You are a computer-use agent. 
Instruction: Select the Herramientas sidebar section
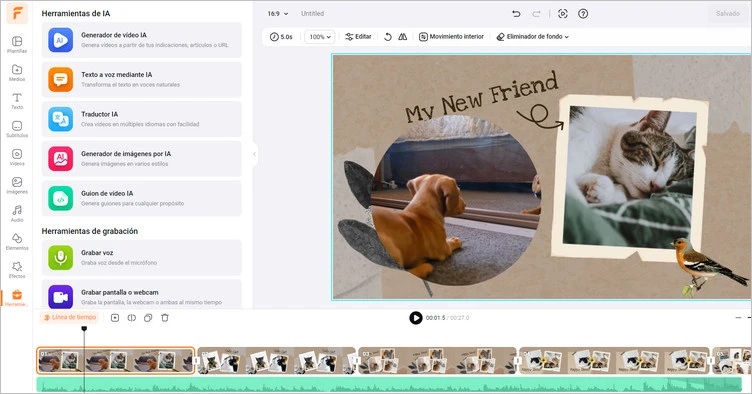click(17, 298)
